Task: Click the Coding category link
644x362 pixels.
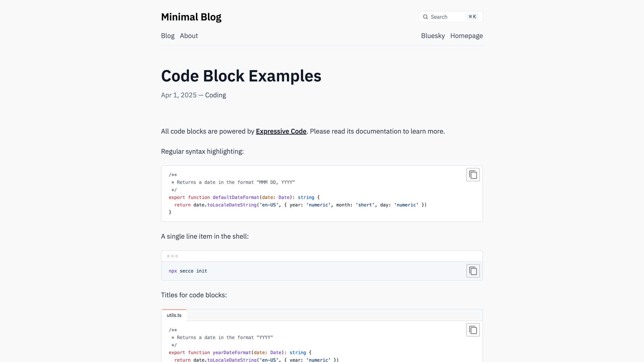Action: pos(215,95)
